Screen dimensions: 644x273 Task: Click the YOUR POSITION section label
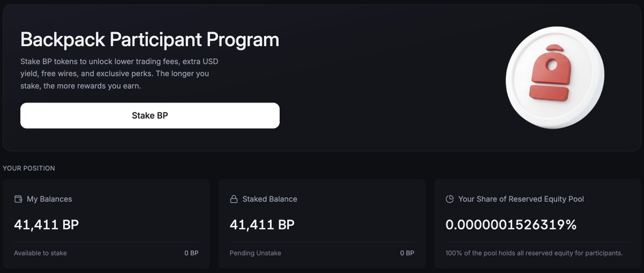coord(29,168)
